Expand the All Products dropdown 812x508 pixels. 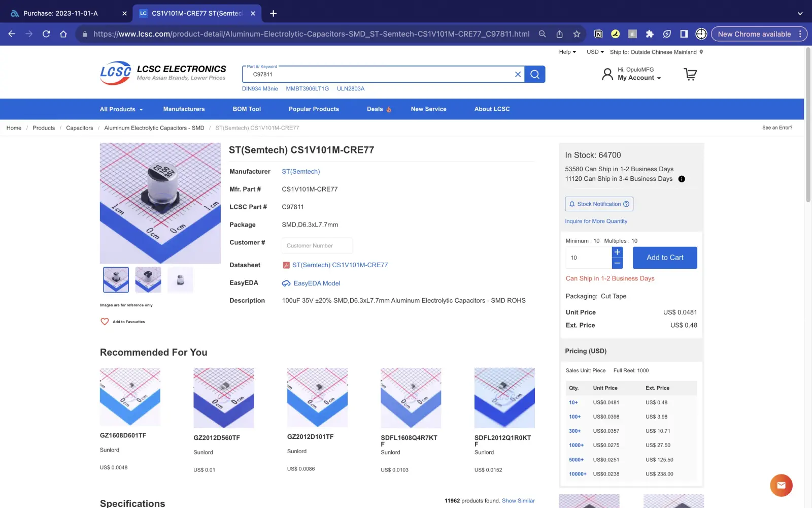[x=121, y=109]
